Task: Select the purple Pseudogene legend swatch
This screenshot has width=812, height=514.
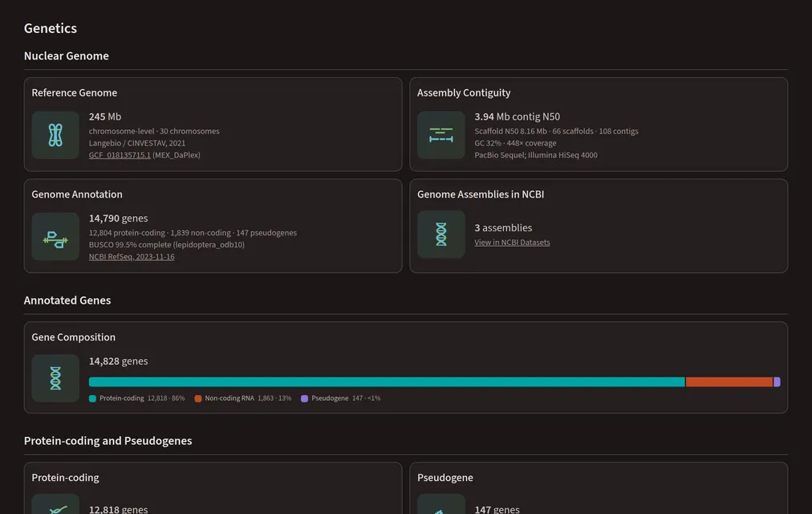Action: pyautogui.click(x=305, y=398)
